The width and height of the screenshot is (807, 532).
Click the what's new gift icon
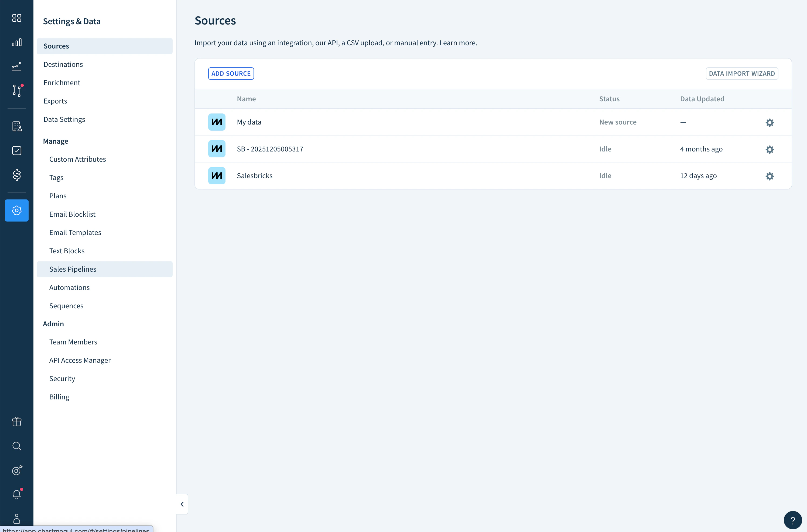pos(16,422)
